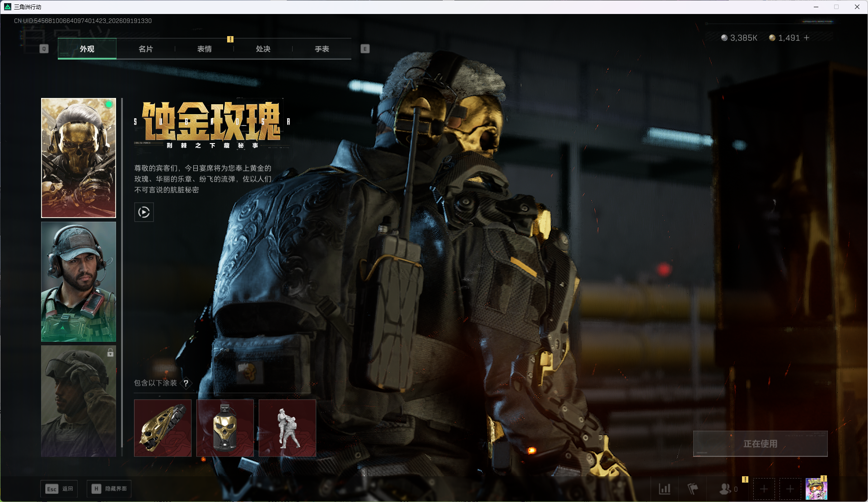The height and width of the screenshot is (502, 868).
Task: Open the statistics bar chart icon
Action: [665, 489]
